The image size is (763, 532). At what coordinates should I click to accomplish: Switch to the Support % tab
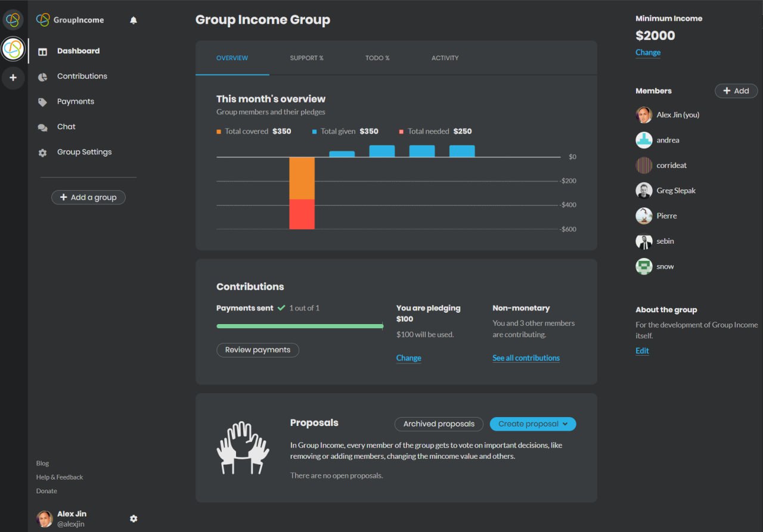point(306,58)
